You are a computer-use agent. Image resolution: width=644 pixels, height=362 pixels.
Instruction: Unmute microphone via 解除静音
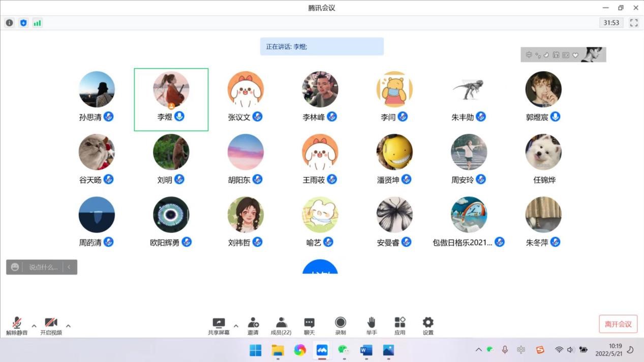pos(17,325)
